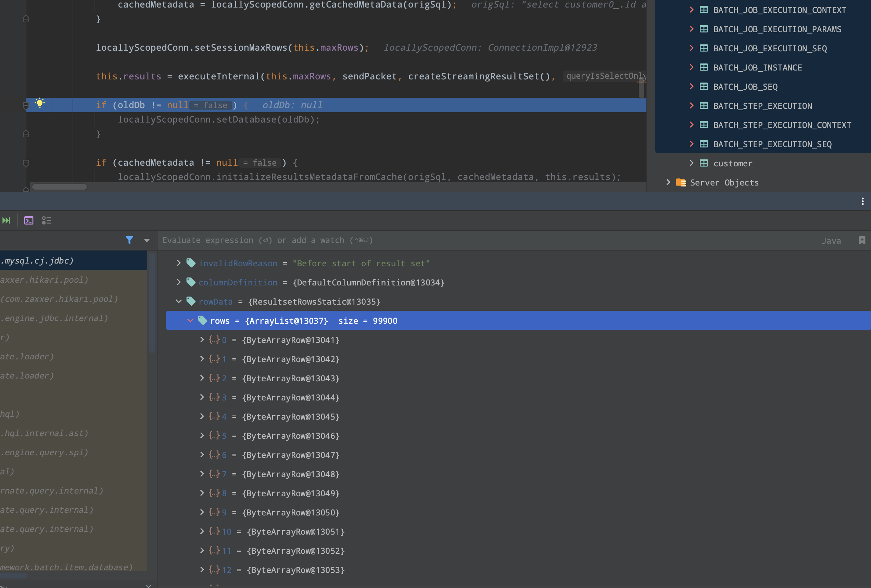Click the editor horizontal scrollbar thumb
This screenshot has width=871, height=588.
pos(60,187)
